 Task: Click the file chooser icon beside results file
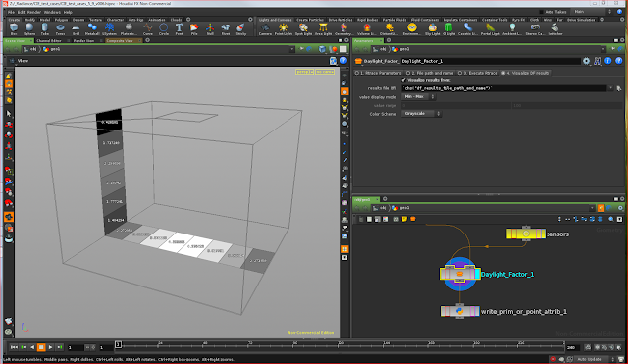click(619, 88)
